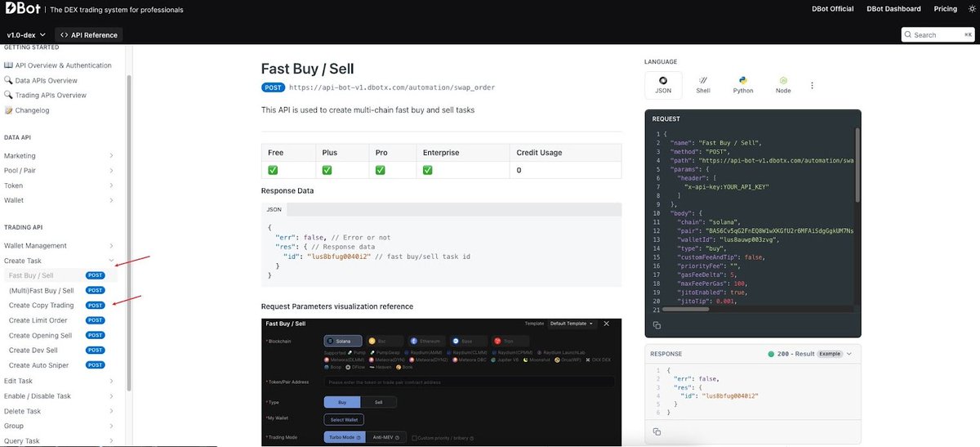
Task: Open (Multi)Fast Buy / Sell endpoint
Action: tap(57, 290)
